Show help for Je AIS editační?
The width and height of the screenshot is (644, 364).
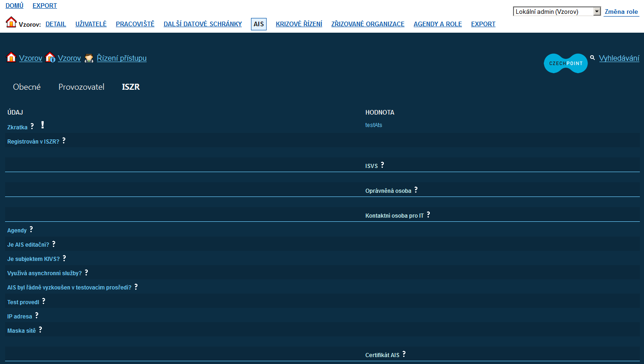click(x=54, y=244)
